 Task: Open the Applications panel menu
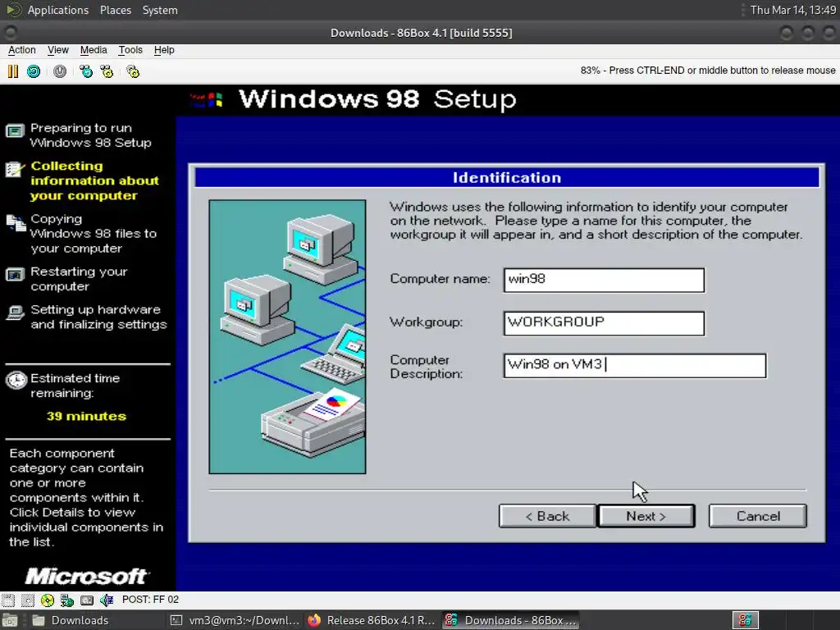[58, 10]
